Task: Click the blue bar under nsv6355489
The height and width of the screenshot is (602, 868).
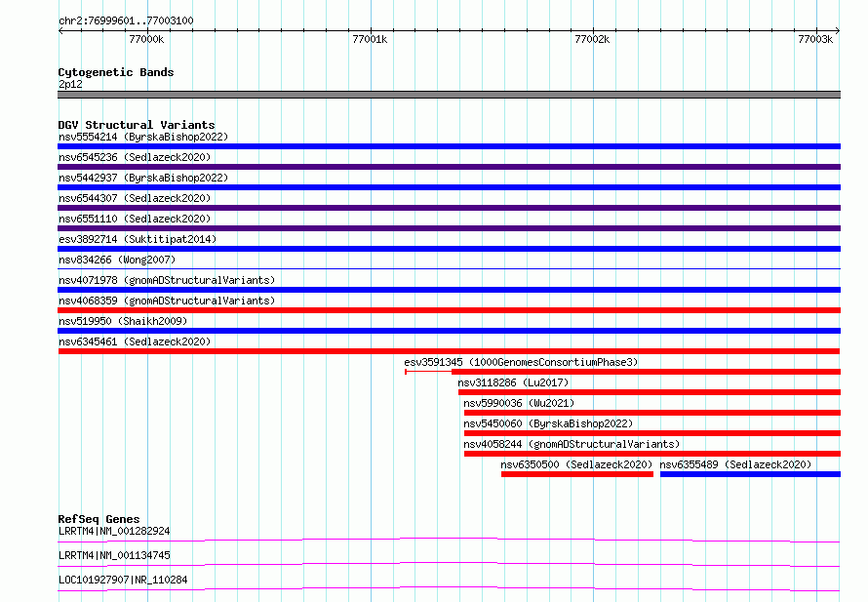Action: point(751,474)
